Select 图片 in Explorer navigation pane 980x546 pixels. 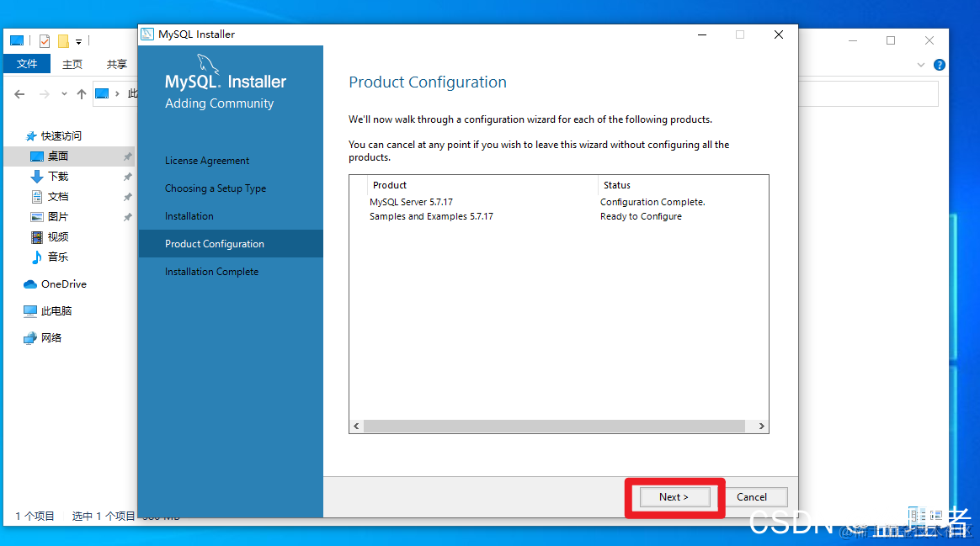pyautogui.click(x=58, y=217)
